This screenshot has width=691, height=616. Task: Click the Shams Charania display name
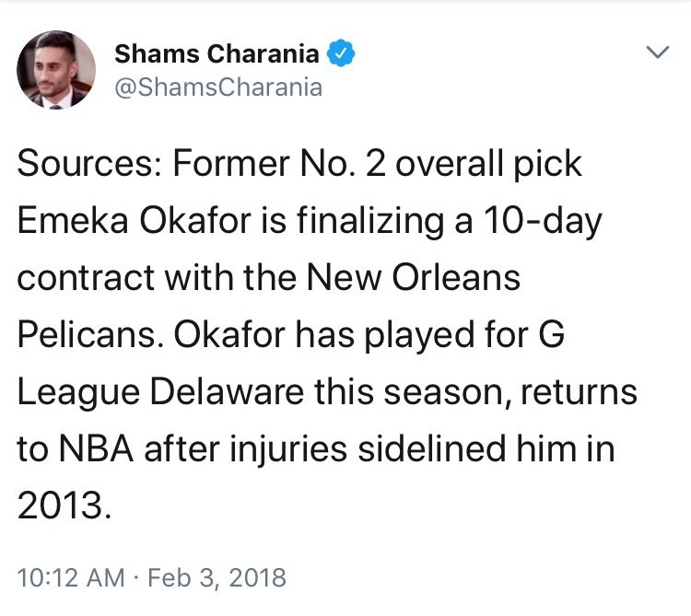click(217, 53)
